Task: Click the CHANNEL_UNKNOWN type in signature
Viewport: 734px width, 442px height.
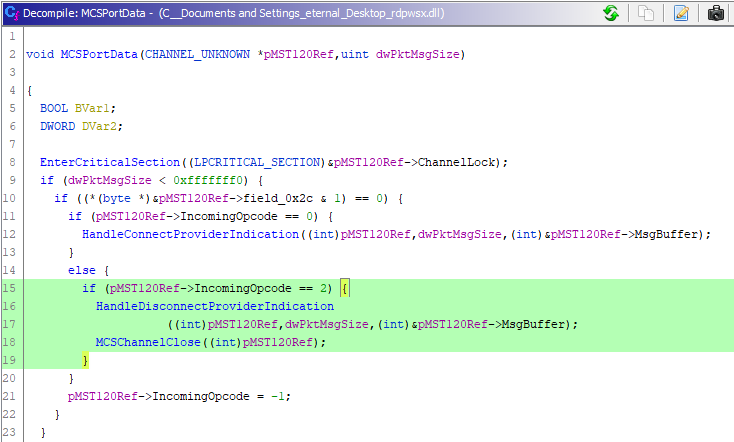Action: (198, 54)
